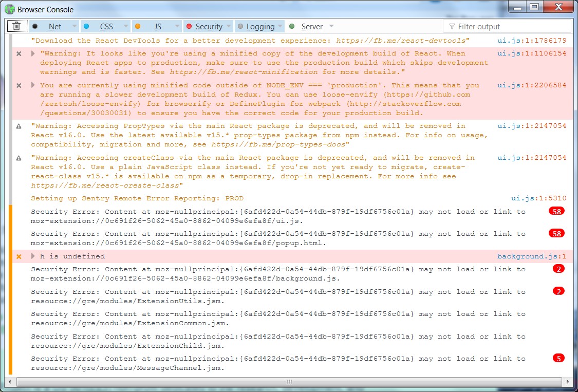Image resolution: width=578 pixels, height=392 pixels.
Task: Expand the Redux minified code message
Action: coord(33,85)
